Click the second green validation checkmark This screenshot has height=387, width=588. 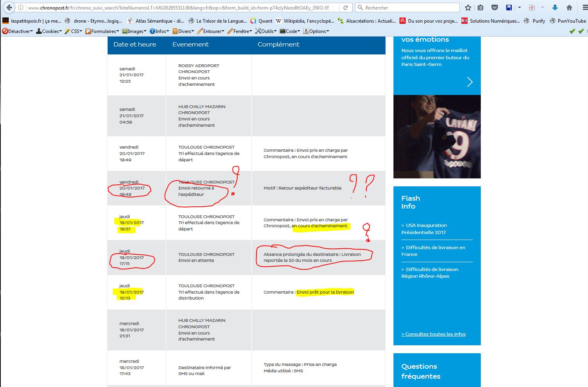(581, 31)
